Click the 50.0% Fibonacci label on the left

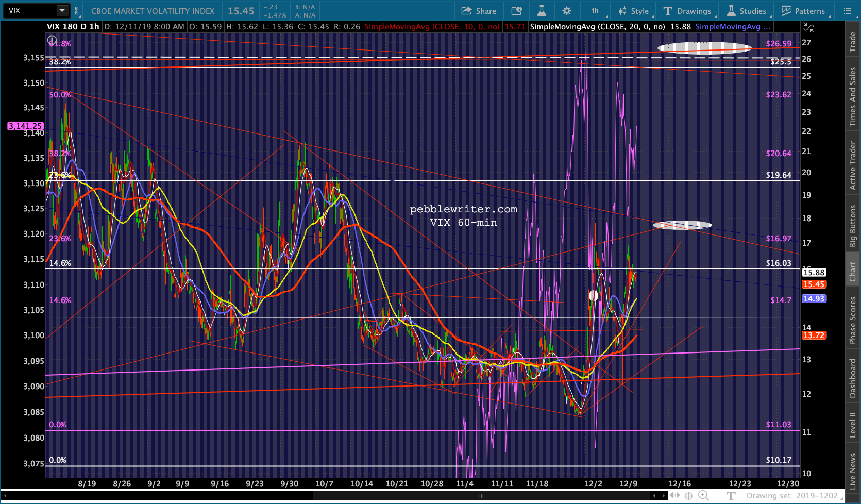pos(60,95)
